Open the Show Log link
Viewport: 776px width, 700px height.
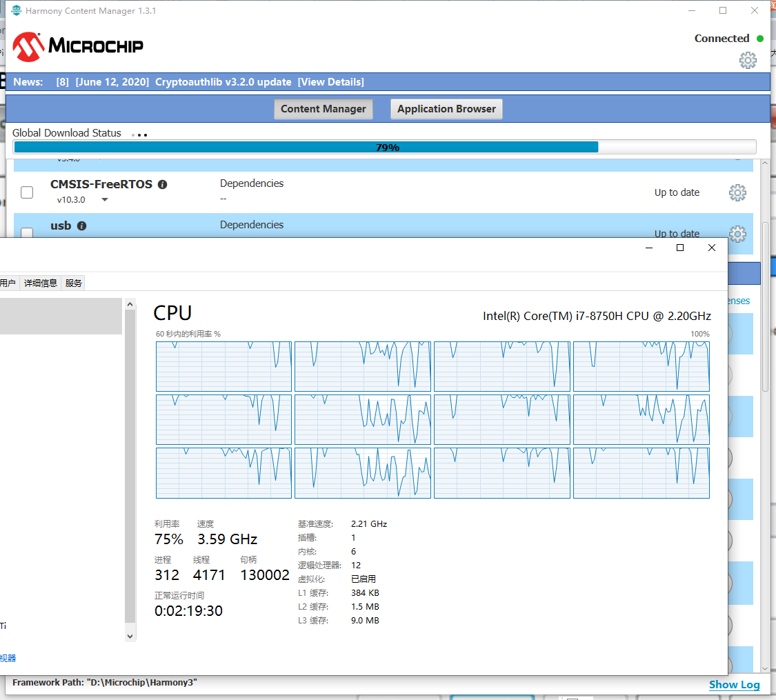[x=735, y=685]
